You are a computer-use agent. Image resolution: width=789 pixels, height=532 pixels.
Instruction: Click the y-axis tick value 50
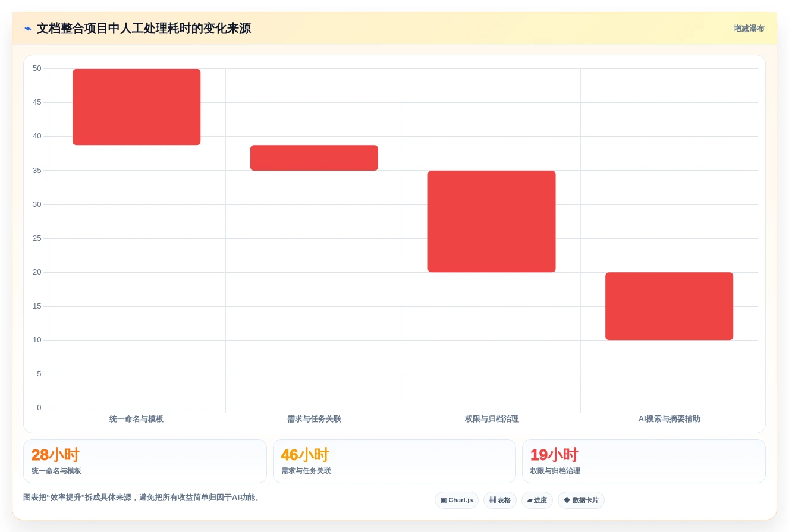point(37,68)
